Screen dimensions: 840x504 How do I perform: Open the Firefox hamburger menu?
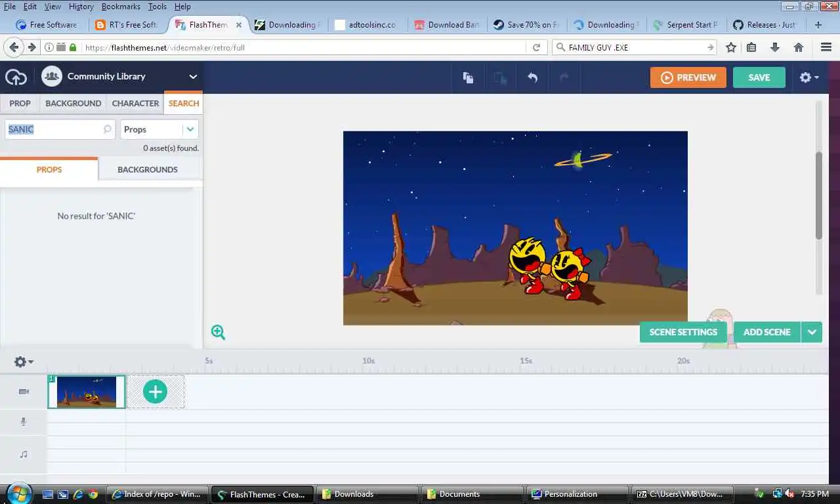(826, 47)
